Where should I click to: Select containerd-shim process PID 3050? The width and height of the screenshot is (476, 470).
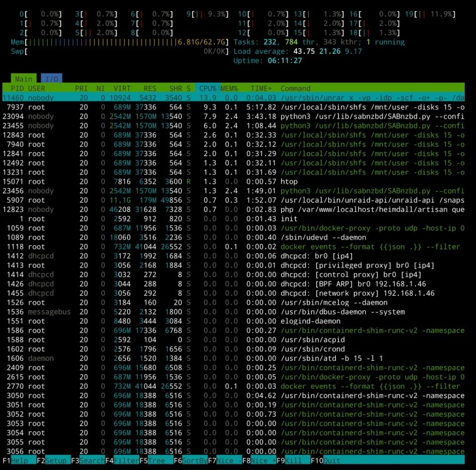234,395
